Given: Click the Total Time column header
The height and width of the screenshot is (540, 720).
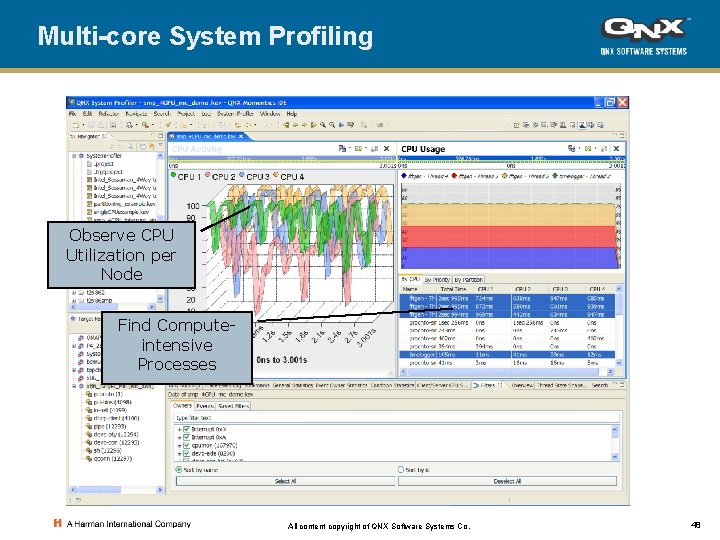Looking at the screenshot, I should click(x=453, y=289).
